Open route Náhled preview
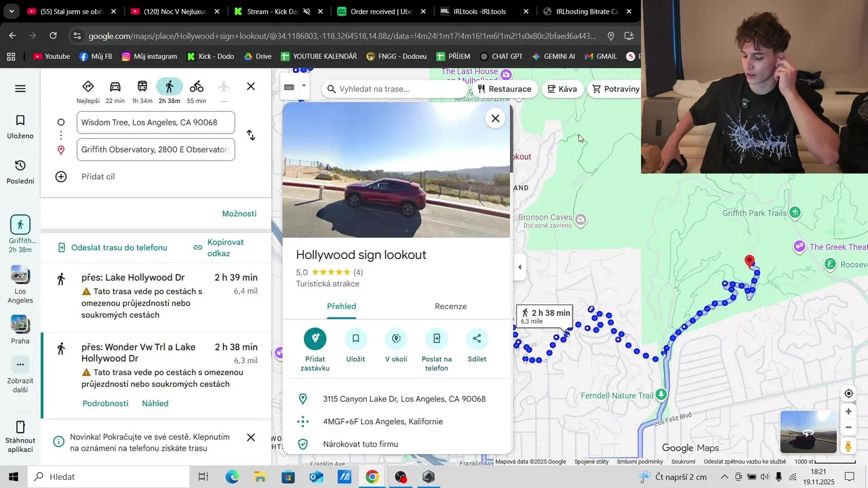The image size is (868, 488). 155,403
